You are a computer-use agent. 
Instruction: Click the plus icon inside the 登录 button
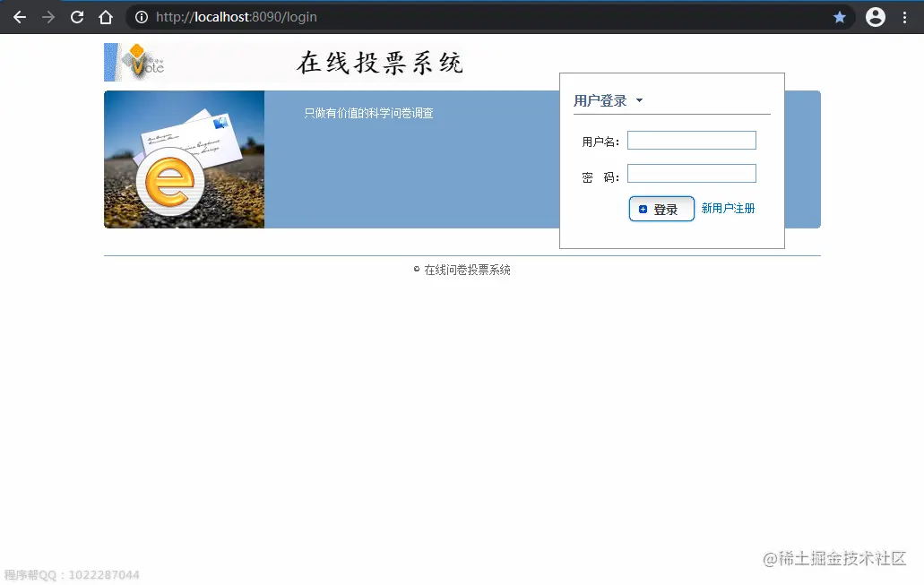pos(642,209)
